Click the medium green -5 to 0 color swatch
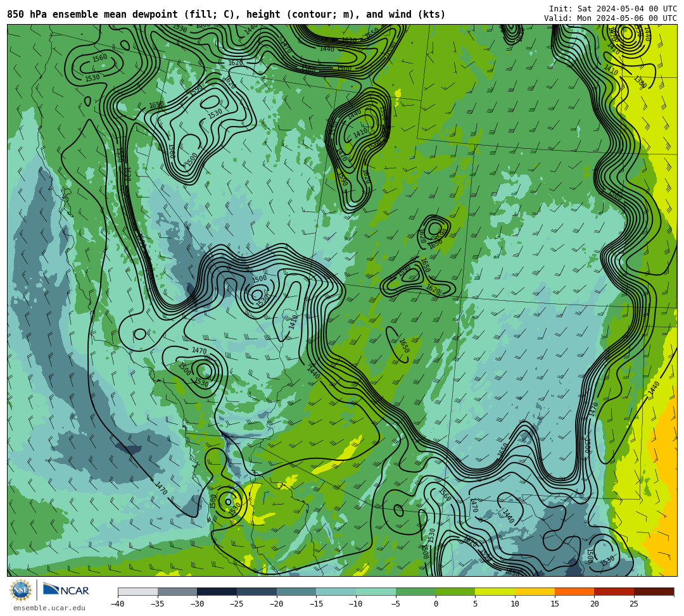Image resolution: width=684 pixels, height=616 pixels. click(415, 591)
